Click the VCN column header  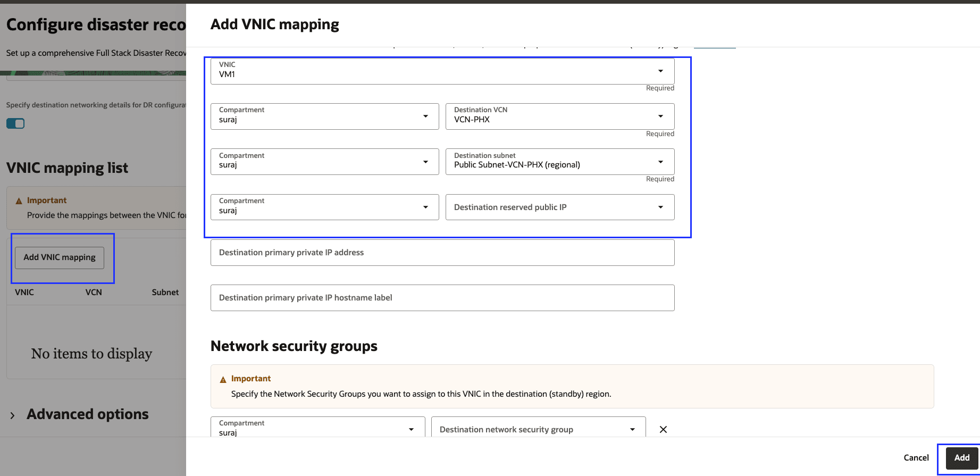point(94,292)
